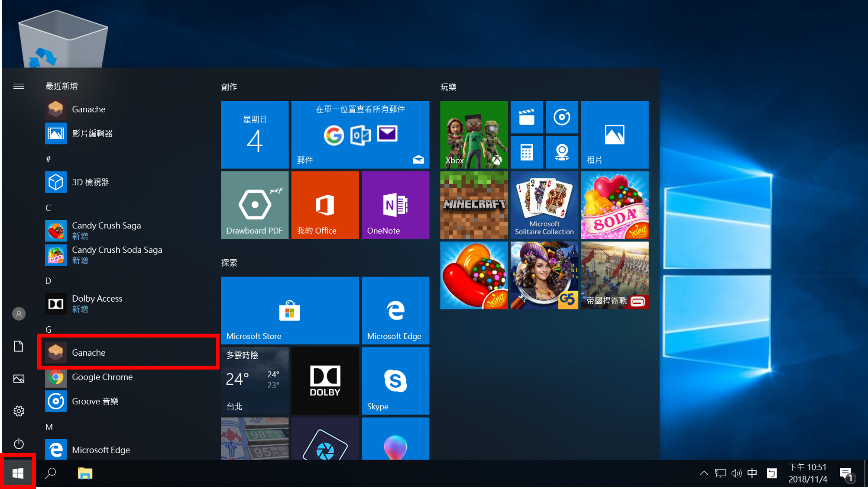Click the volume speaker icon in tray
The height and width of the screenshot is (489, 868).
pyautogui.click(x=736, y=473)
